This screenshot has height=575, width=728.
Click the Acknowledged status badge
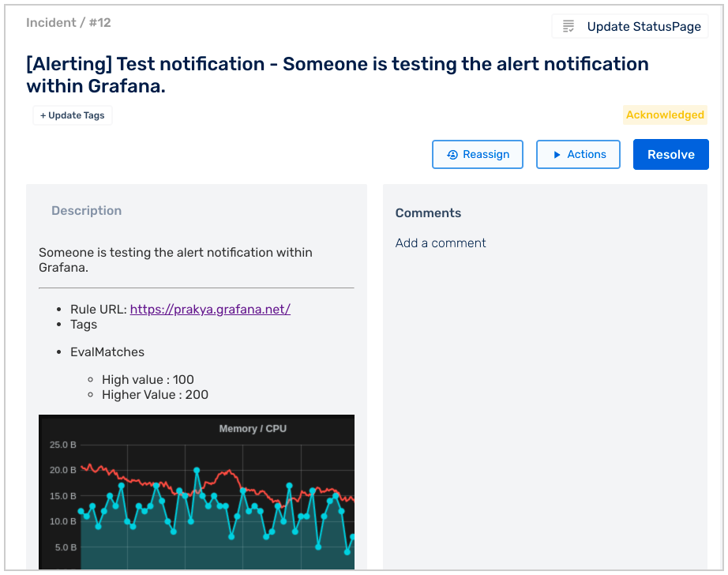tap(665, 115)
